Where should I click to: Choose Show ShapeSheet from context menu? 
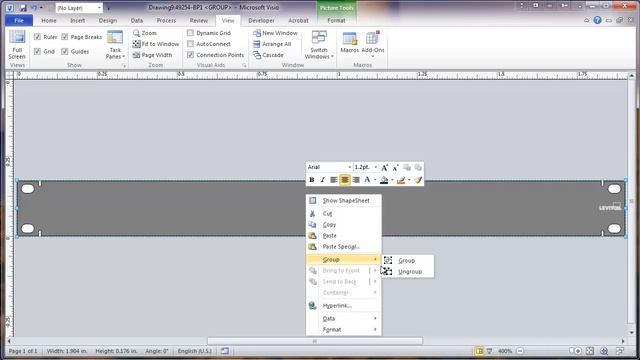click(x=344, y=200)
